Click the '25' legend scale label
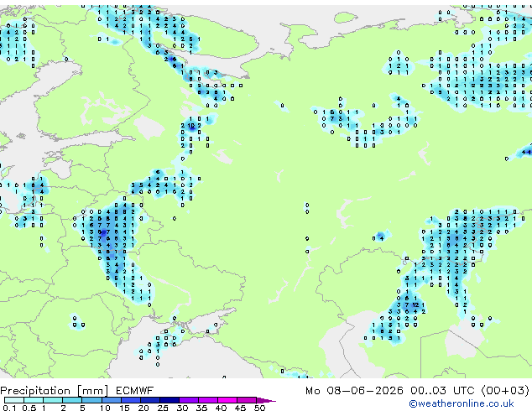532x411 pixels. pos(163,408)
